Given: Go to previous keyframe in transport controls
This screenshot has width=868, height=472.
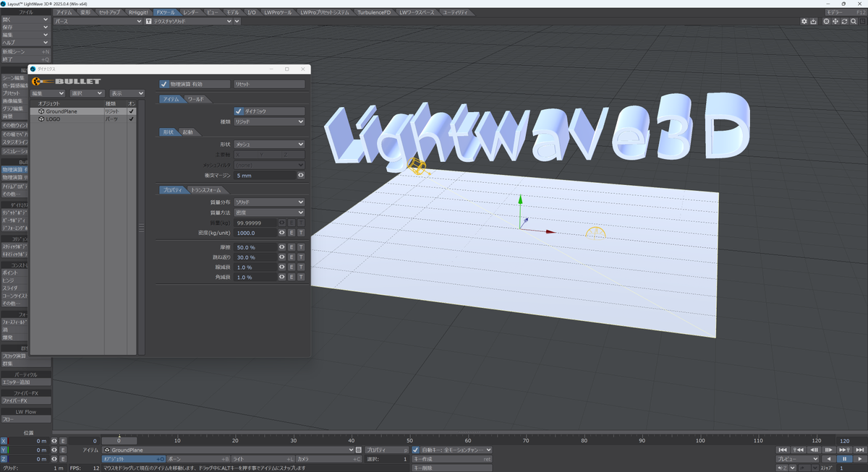Looking at the screenshot, I should [799, 450].
